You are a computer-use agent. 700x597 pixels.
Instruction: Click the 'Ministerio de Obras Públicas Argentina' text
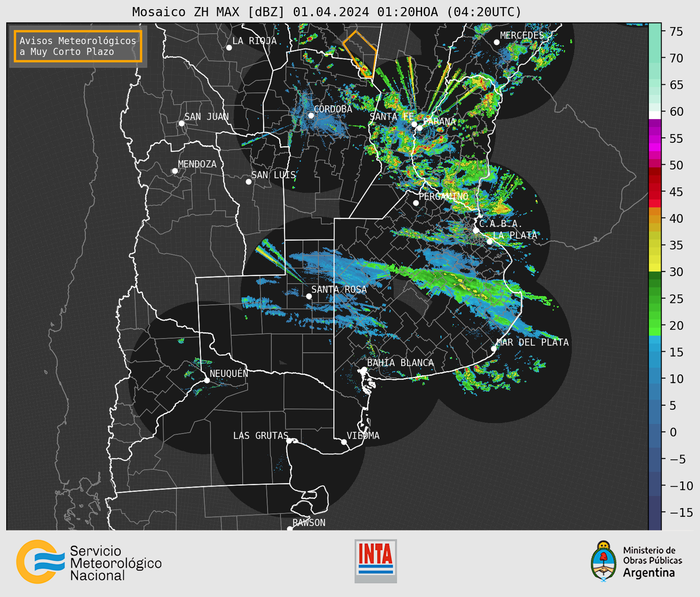click(652, 562)
